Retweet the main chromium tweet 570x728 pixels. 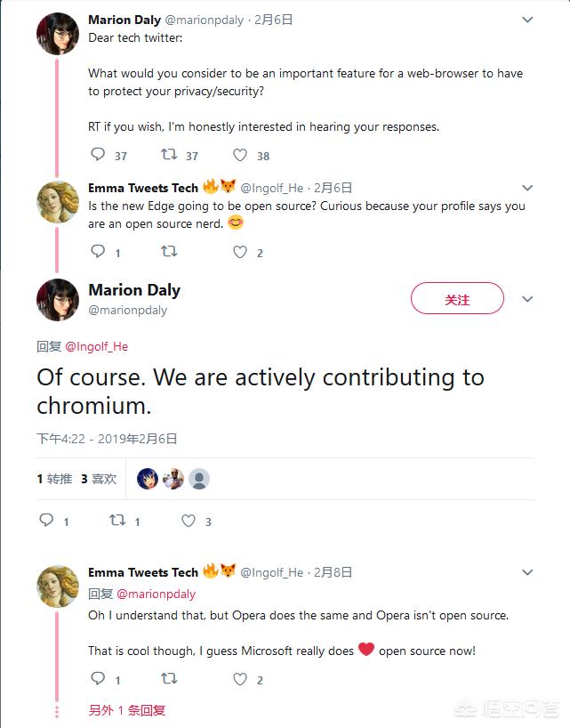pyautogui.click(x=117, y=521)
